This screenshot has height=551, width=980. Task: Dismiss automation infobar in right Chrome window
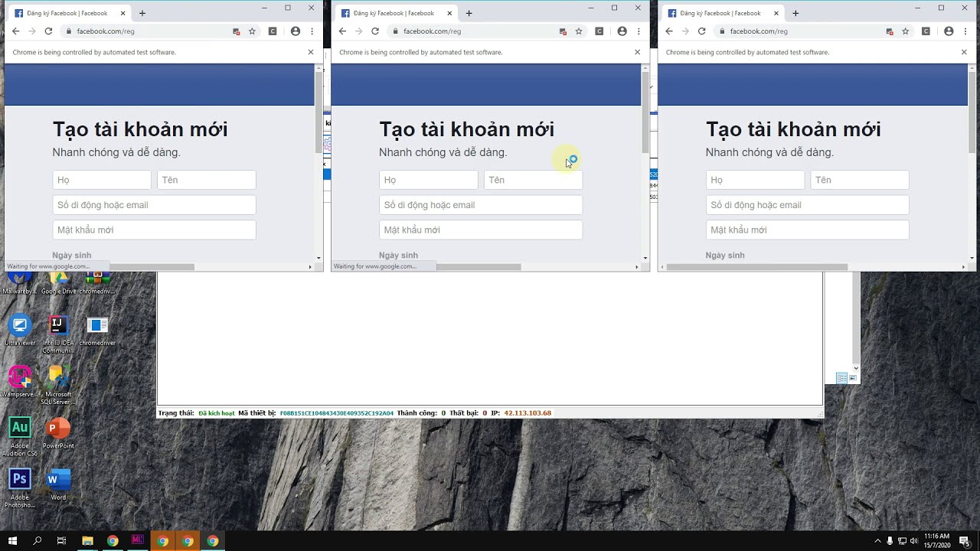pos(965,52)
